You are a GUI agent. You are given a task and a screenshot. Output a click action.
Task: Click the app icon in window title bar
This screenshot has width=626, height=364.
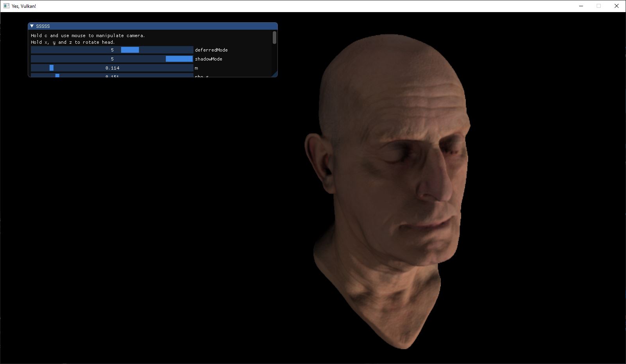(6, 6)
